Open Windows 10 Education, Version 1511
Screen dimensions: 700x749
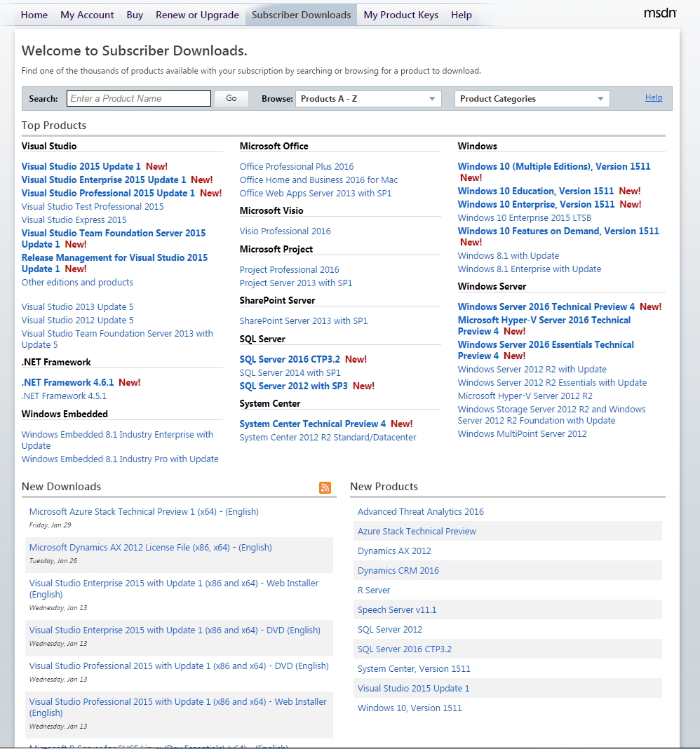pyautogui.click(x=536, y=191)
